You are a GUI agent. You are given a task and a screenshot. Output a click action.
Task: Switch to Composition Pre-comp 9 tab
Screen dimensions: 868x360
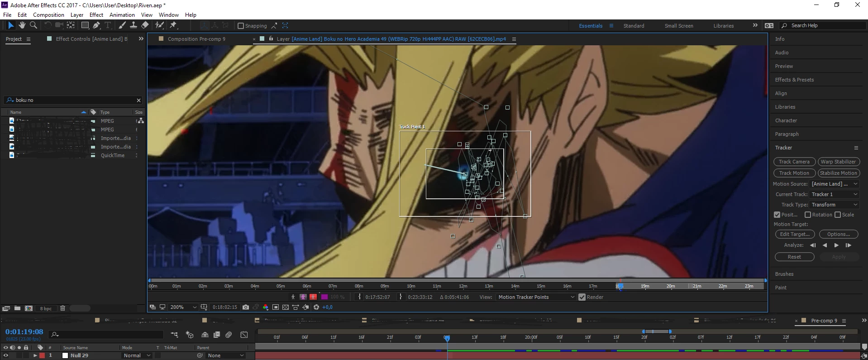tap(196, 39)
